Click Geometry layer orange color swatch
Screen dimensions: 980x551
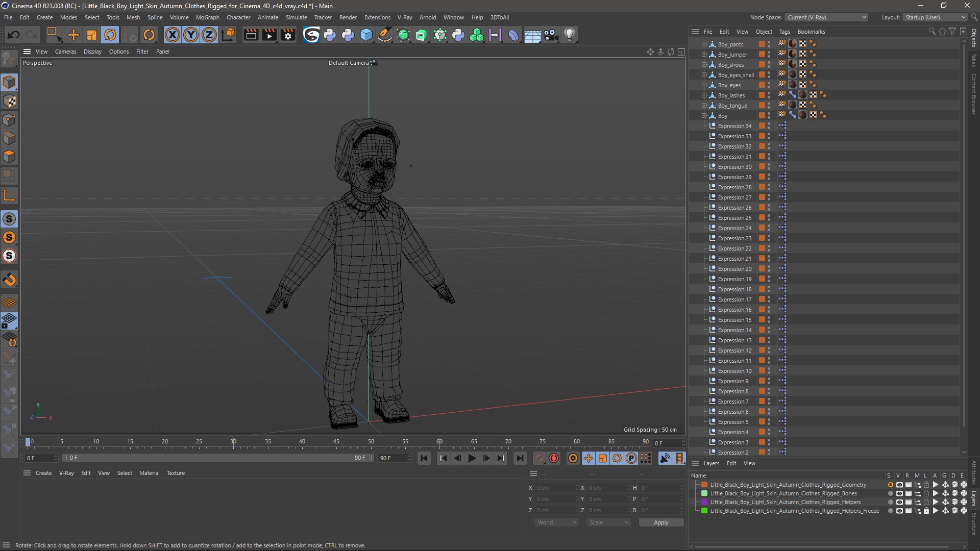click(704, 485)
